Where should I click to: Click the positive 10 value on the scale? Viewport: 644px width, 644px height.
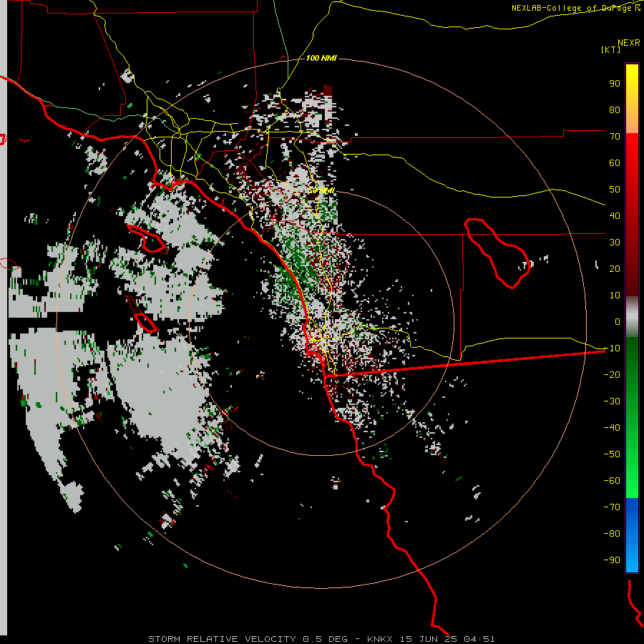[x=615, y=296]
